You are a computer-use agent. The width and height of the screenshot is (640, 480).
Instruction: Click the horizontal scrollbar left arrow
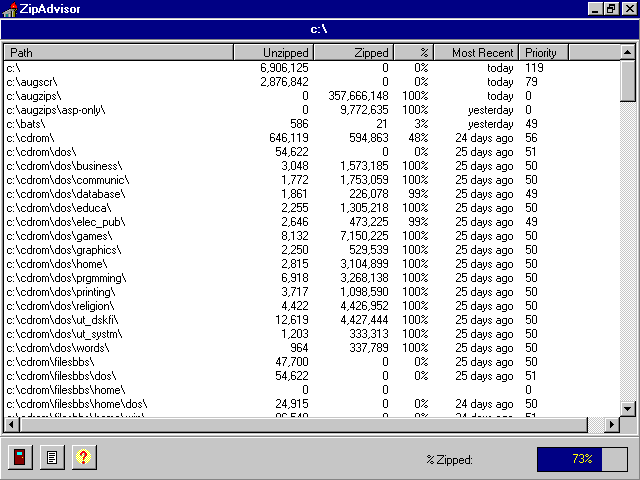point(11,424)
